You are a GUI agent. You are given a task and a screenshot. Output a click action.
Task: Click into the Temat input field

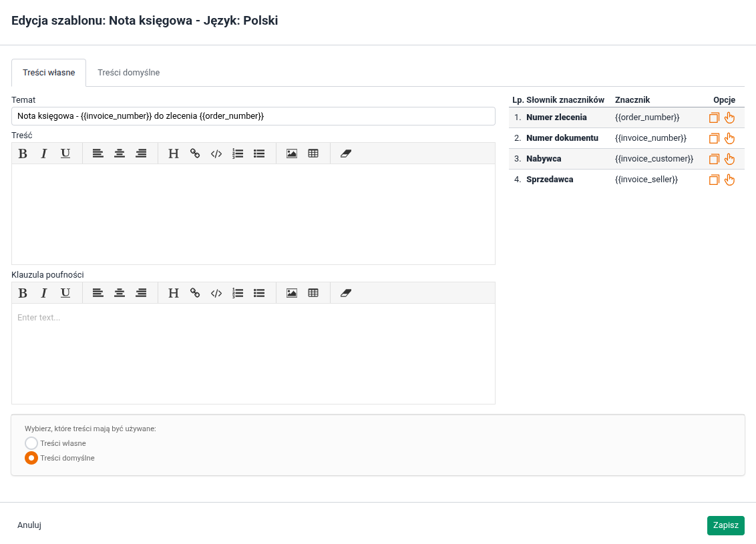coord(253,116)
